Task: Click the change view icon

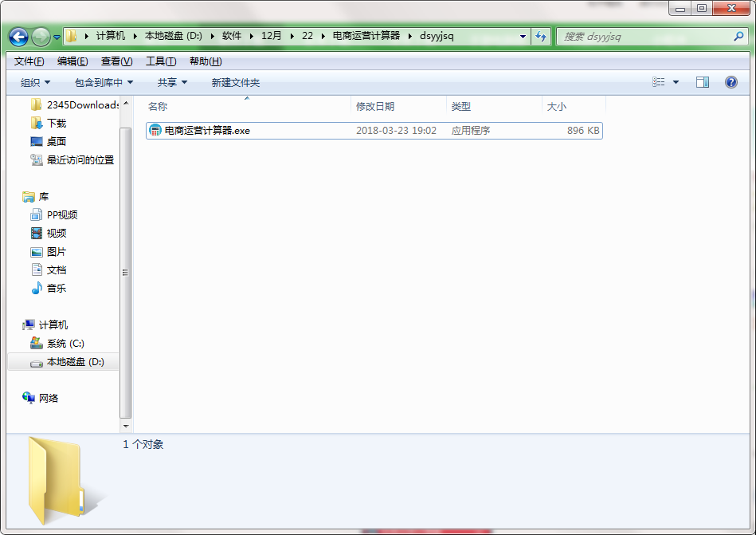Action: pyautogui.click(x=659, y=82)
